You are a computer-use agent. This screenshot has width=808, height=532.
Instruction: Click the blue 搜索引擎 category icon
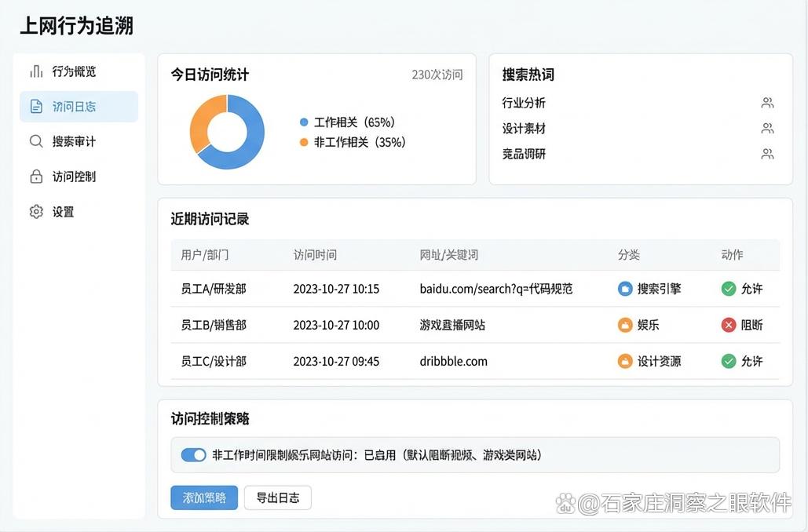[625, 289]
